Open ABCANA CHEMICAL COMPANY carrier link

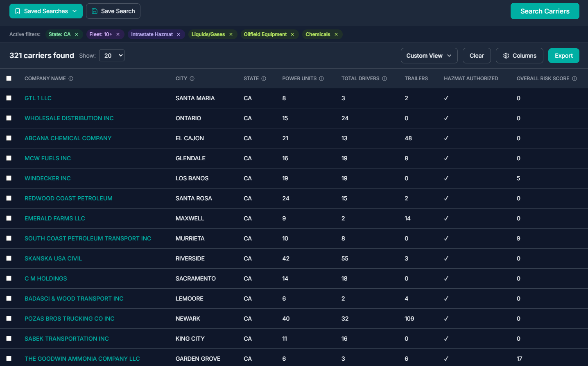point(68,138)
